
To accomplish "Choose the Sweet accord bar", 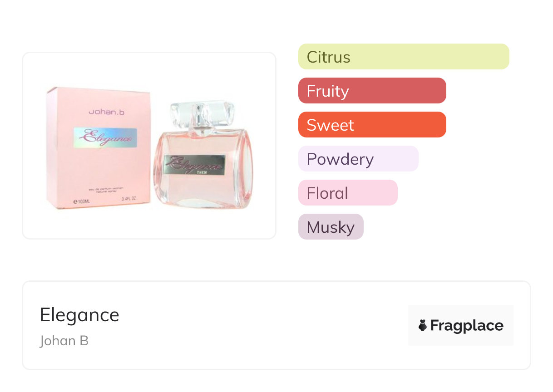I will tap(372, 125).
